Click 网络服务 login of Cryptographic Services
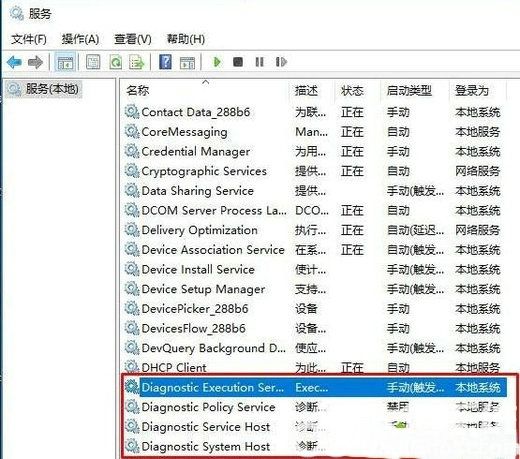 (477, 171)
